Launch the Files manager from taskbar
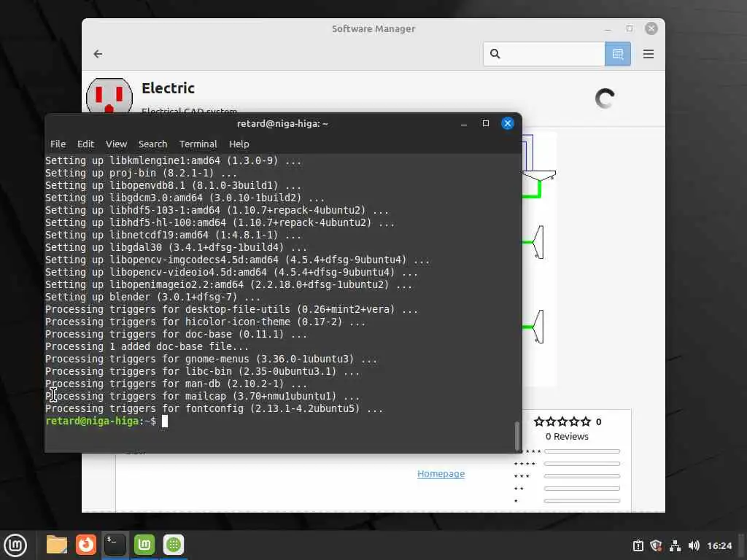 (x=57, y=545)
